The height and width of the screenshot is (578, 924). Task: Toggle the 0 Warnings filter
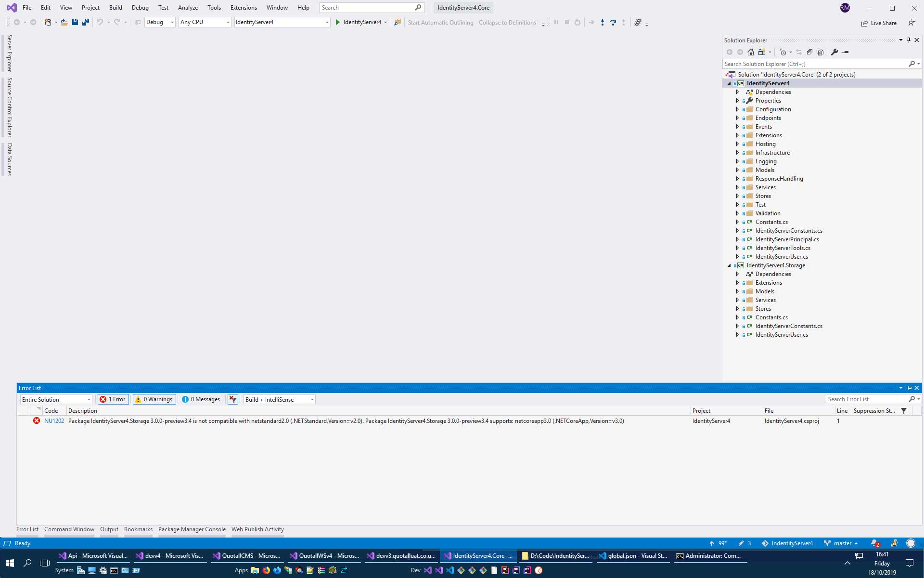pos(154,399)
